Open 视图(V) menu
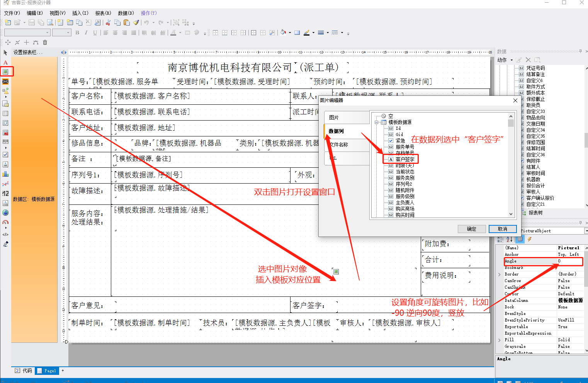The height and width of the screenshot is (383, 588). pos(58,13)
